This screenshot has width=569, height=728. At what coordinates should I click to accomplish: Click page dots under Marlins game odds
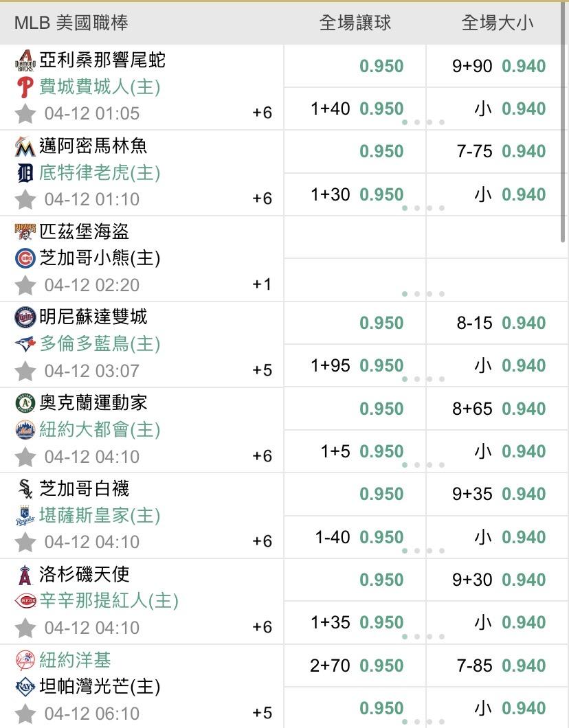pos(423,208)
